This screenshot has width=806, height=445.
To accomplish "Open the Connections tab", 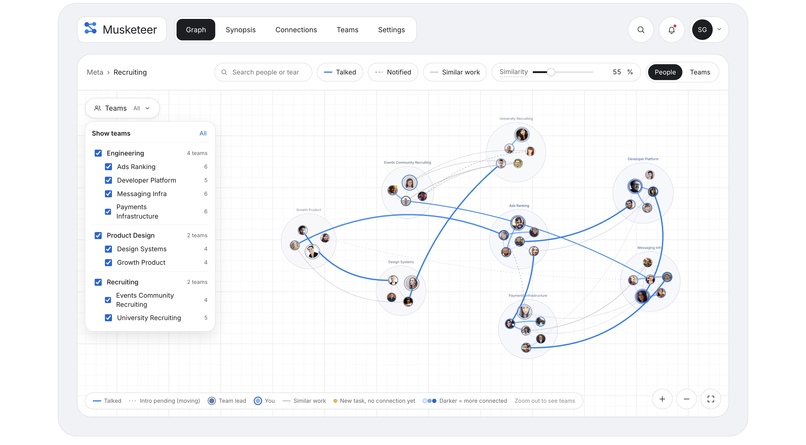I will pos(296,30).
